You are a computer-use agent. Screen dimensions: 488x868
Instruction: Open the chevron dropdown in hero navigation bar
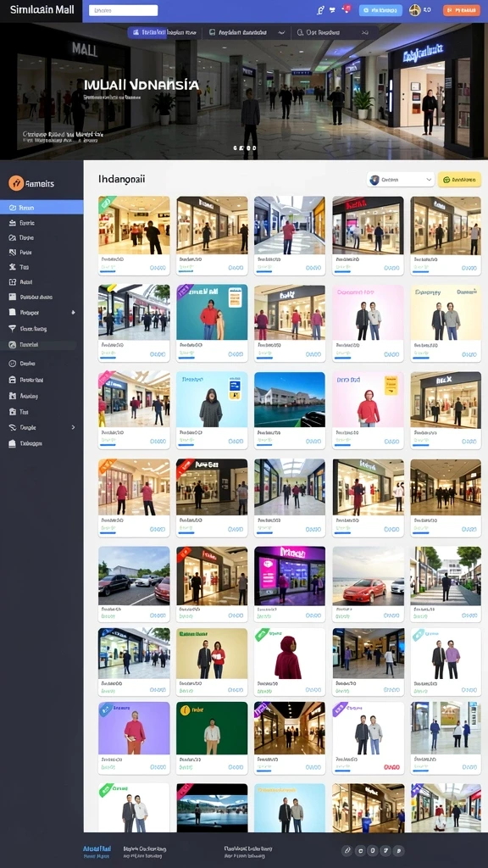(281, 33)
